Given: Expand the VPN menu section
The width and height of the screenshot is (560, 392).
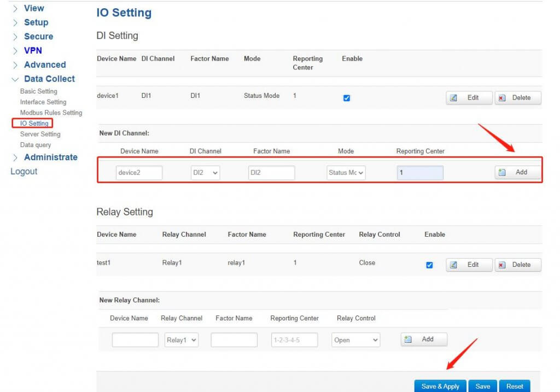Looking at the screenshot, I should 33,50.
